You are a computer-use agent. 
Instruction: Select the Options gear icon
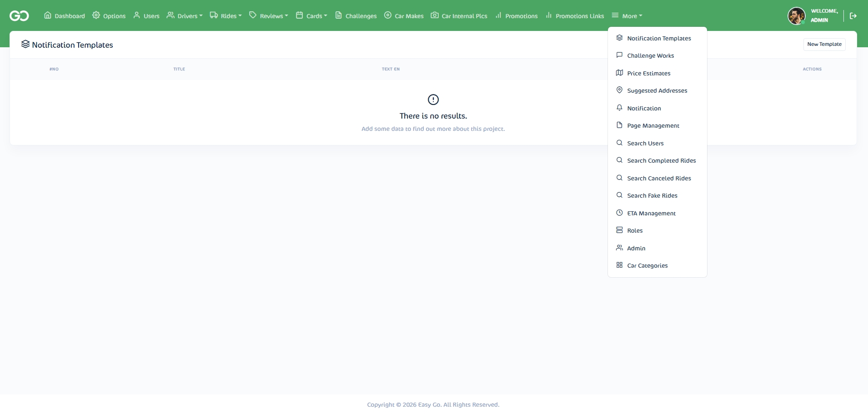[x=96, y=15]
